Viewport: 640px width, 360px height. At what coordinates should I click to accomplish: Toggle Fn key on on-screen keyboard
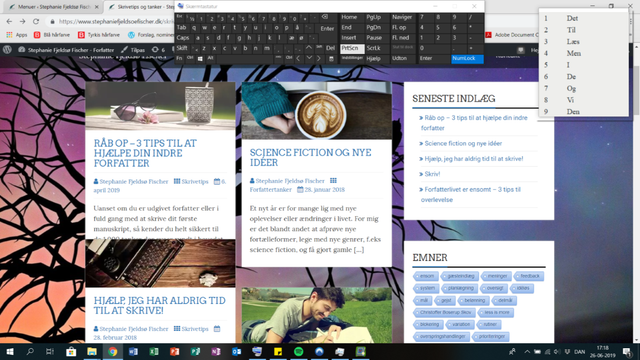pyautogui.click(x=180, y=59)
